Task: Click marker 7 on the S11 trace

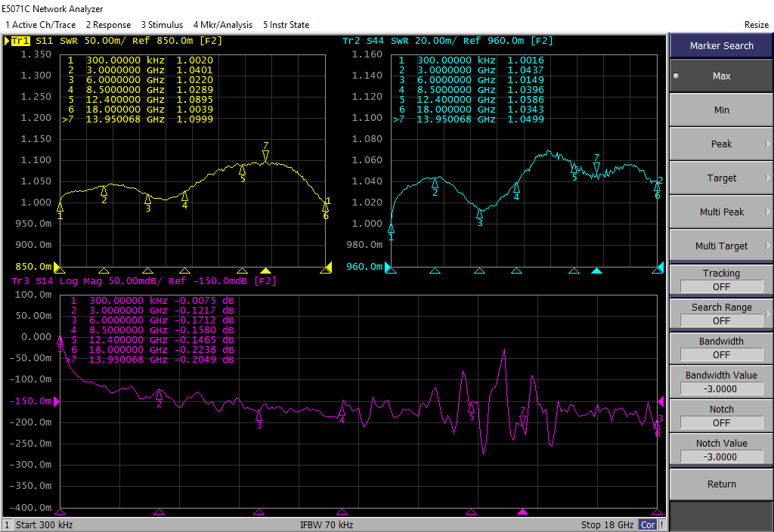Action: (x=265, y=155)
